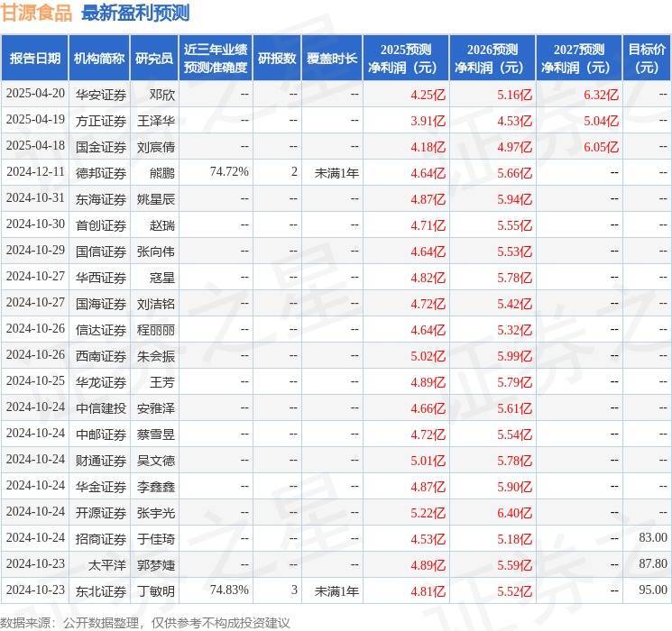
Task: Click the 2024-12-11 report date
Action: click(35, 172)
